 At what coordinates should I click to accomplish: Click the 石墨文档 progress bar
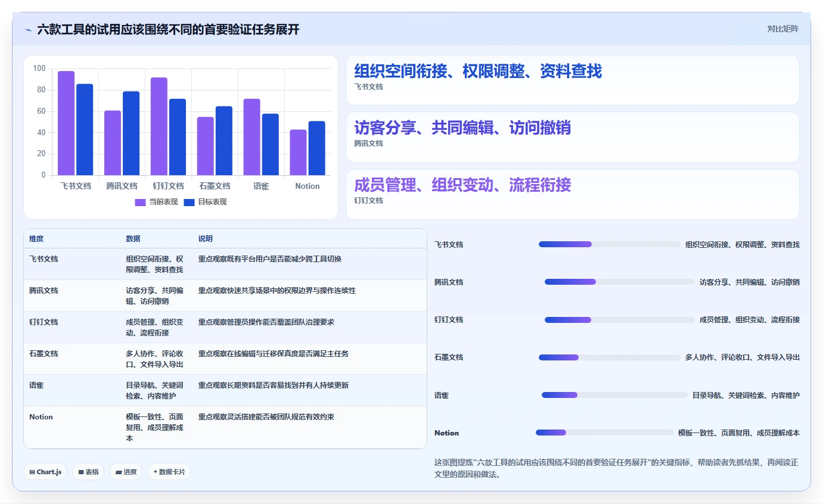coord(609,357)
